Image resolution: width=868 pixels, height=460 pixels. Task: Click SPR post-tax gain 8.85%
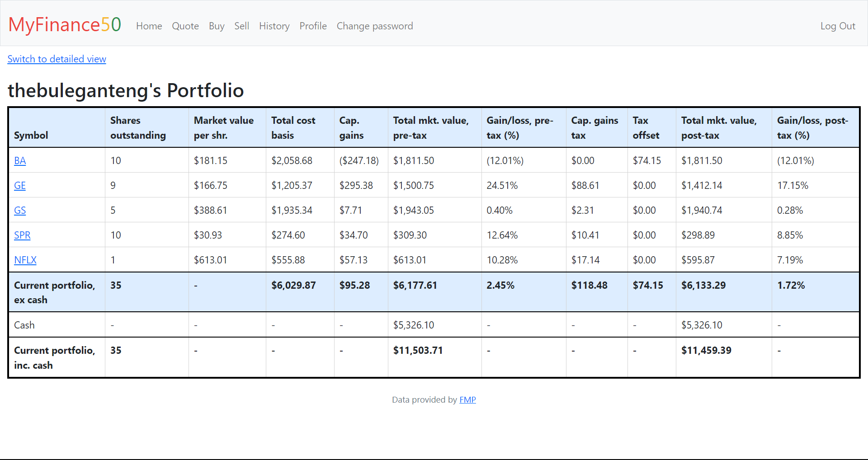[x=790, y=235]
